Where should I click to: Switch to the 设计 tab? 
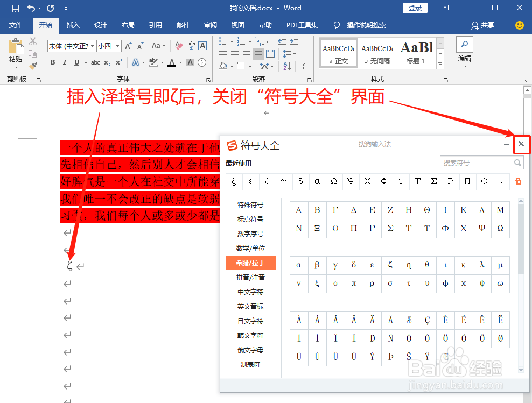pyautogui.click(x=101, y=25)
